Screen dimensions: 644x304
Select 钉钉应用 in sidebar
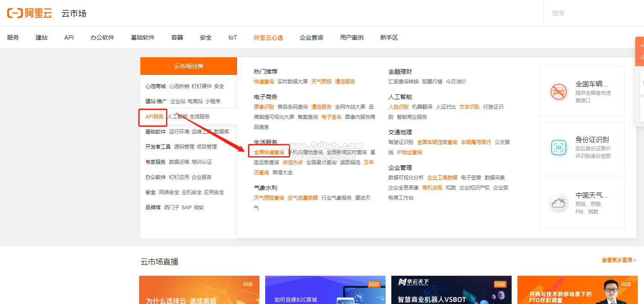(x=179, y=177)
